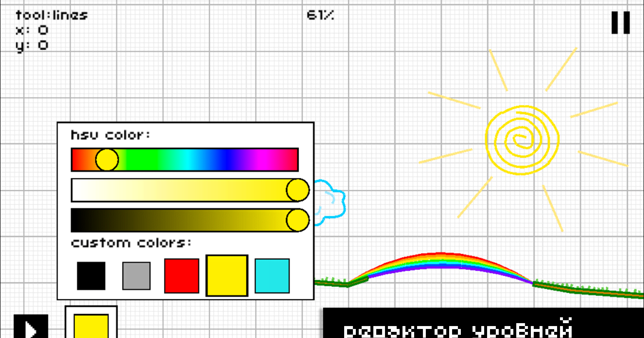Click the 'редактор уровней' banner
The height and width of the screenshot is (338, 644).
click(x=483, y=323)
